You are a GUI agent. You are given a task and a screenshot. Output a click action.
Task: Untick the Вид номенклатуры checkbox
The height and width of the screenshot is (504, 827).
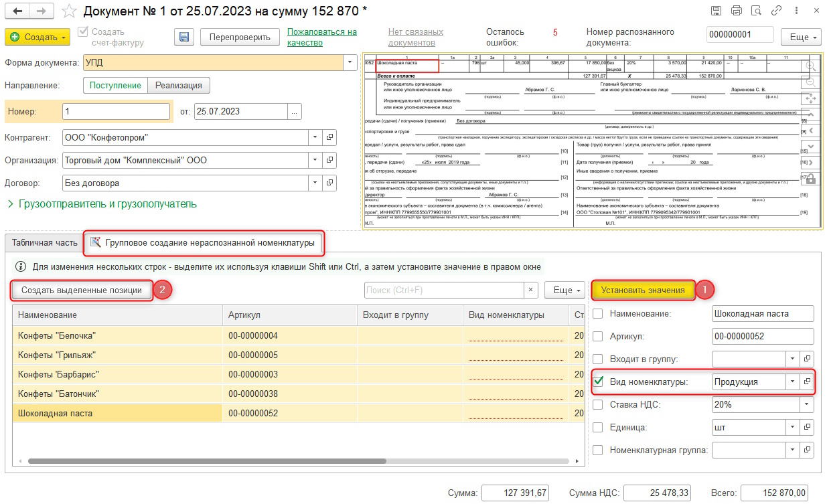pyautogui.click(x=598, y=382)
